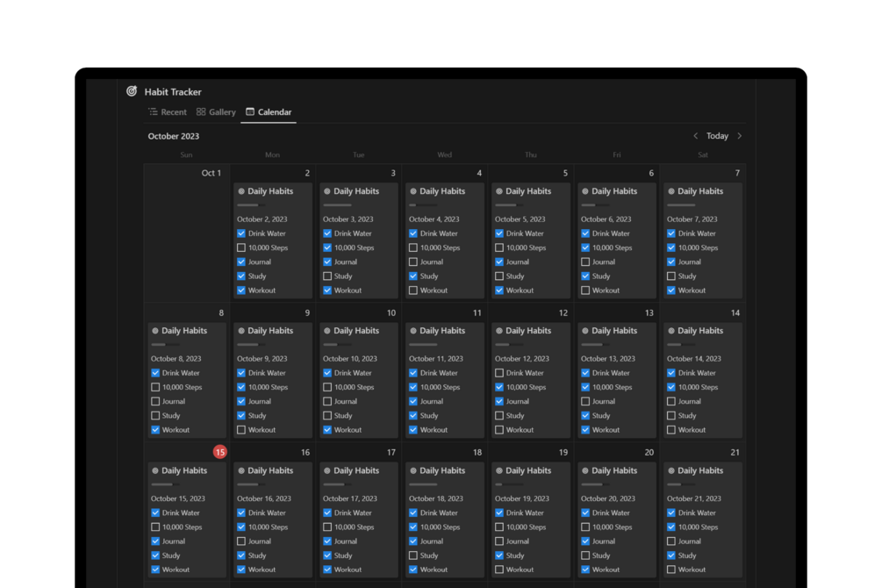Click date text October 9, 2023
The width and height of the screenshot is (882, 588).
point(262,359)
